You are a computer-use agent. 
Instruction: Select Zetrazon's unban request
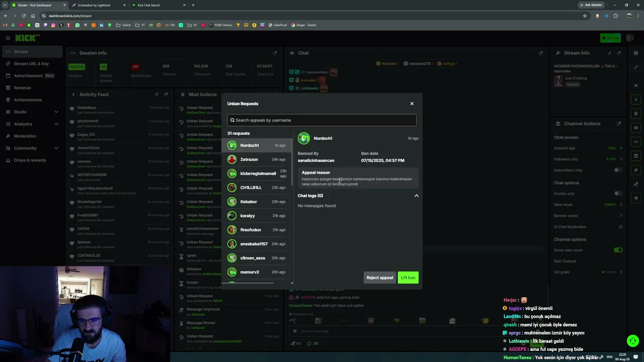[257, 159]
